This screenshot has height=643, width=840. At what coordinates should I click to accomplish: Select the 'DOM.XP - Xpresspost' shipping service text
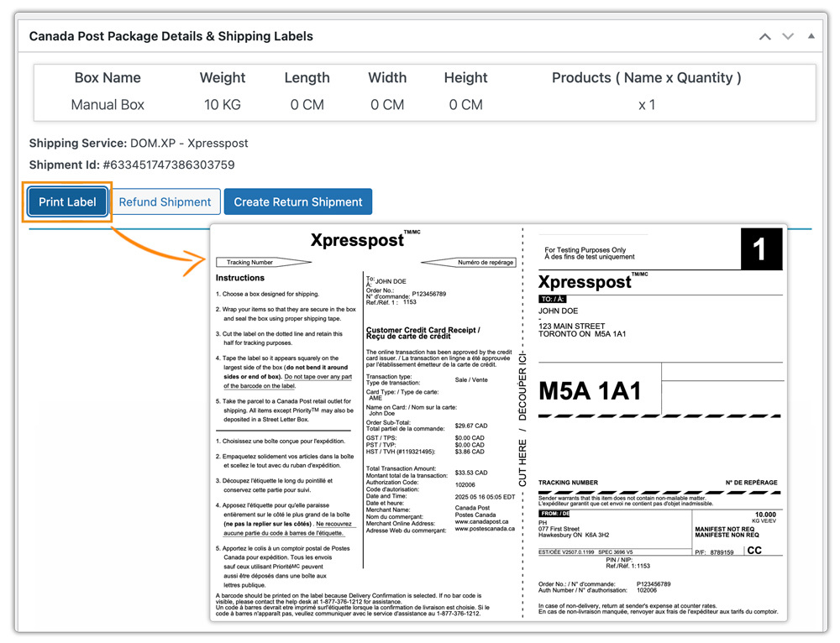[189, 143]
